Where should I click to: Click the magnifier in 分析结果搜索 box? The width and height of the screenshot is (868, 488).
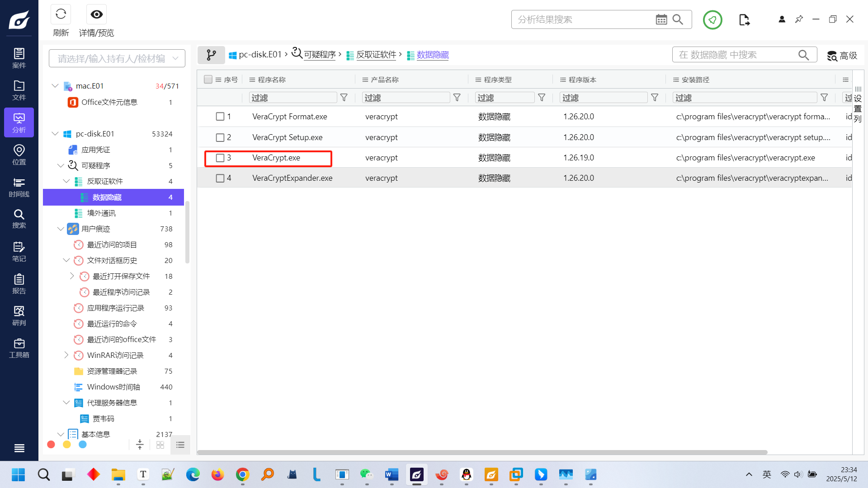(678, 19)
